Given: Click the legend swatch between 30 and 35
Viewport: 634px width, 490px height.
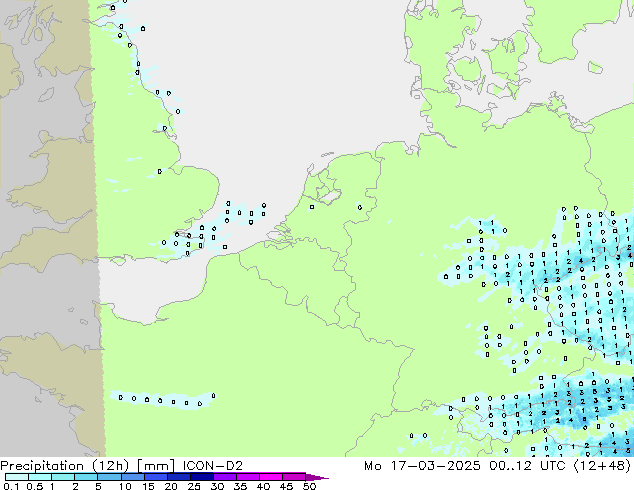Looking at the screenshot, I should [x=225, y=477].
